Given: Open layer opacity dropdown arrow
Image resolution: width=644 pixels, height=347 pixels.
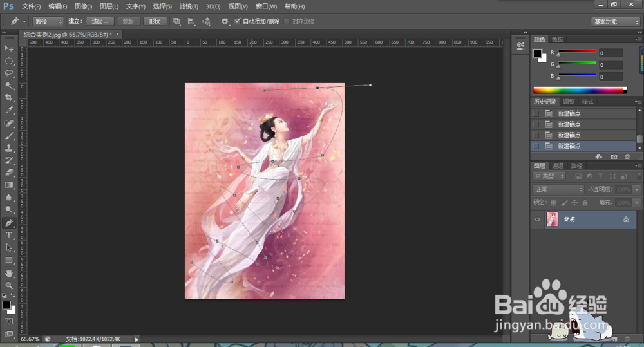Looking at the screenshot, I should click(637, 189).
